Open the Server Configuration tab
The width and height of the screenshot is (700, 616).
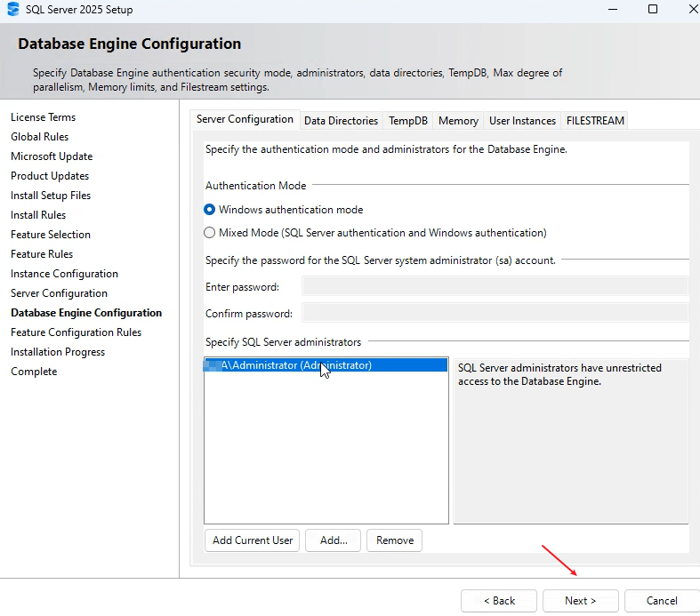245,119
